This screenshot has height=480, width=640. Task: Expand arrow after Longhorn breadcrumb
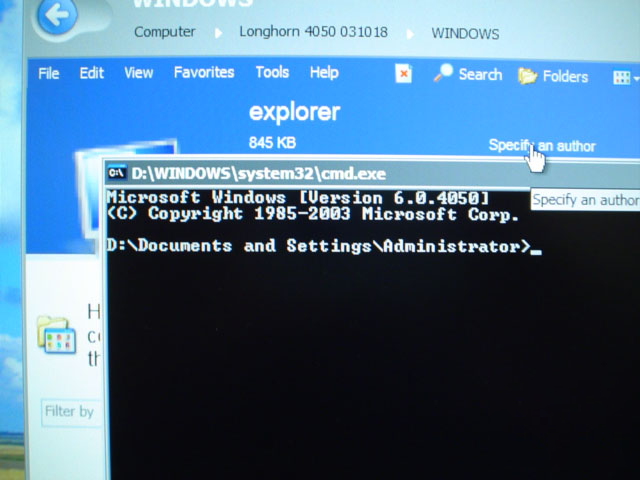[410, 34]
